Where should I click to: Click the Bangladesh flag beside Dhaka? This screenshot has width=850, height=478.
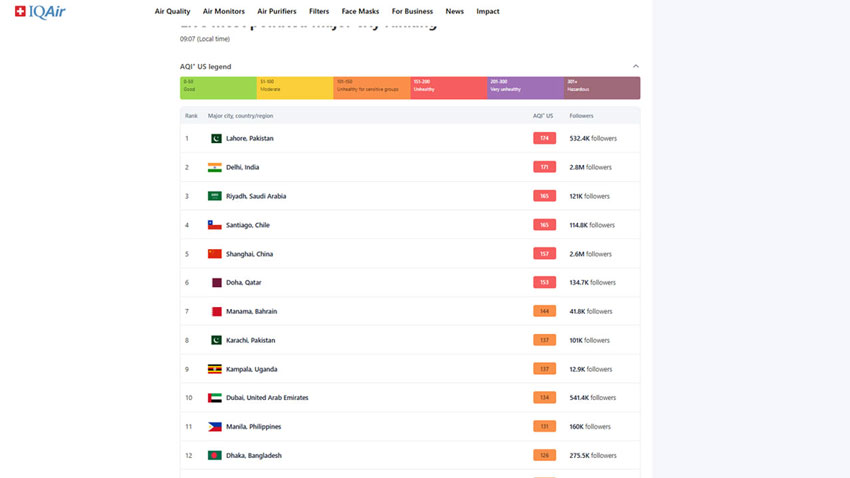point(215,455)
